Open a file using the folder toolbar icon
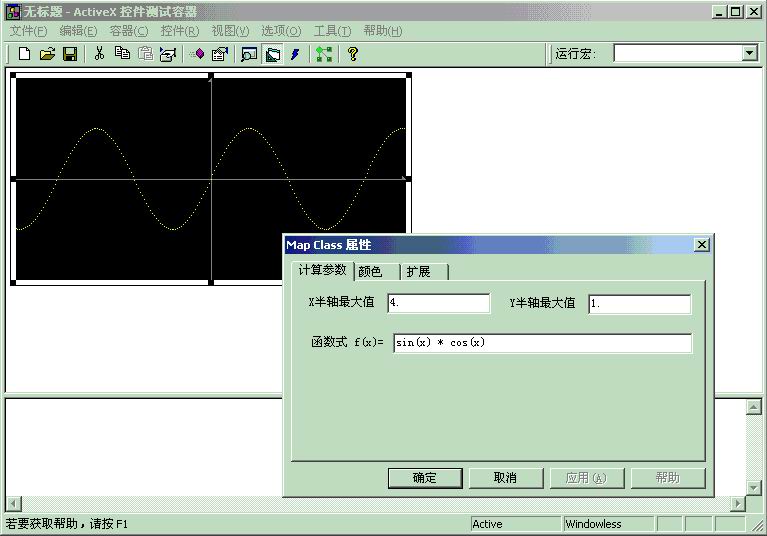Viewport: 767px width, 536px height. point(47,54)
